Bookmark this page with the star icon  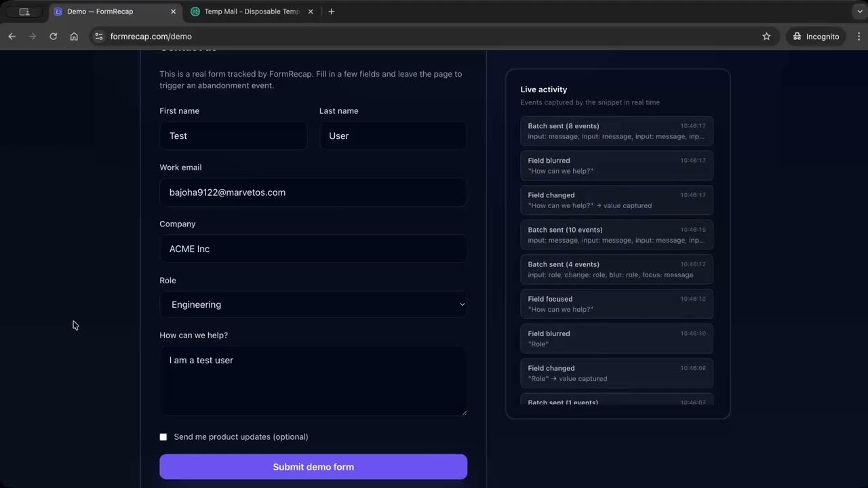(766, 37)
